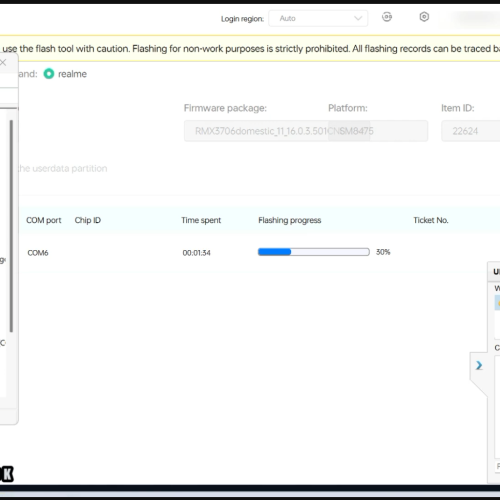Click the left panel vertical scrollbar
500x500 pixels.
pos(11,226)
